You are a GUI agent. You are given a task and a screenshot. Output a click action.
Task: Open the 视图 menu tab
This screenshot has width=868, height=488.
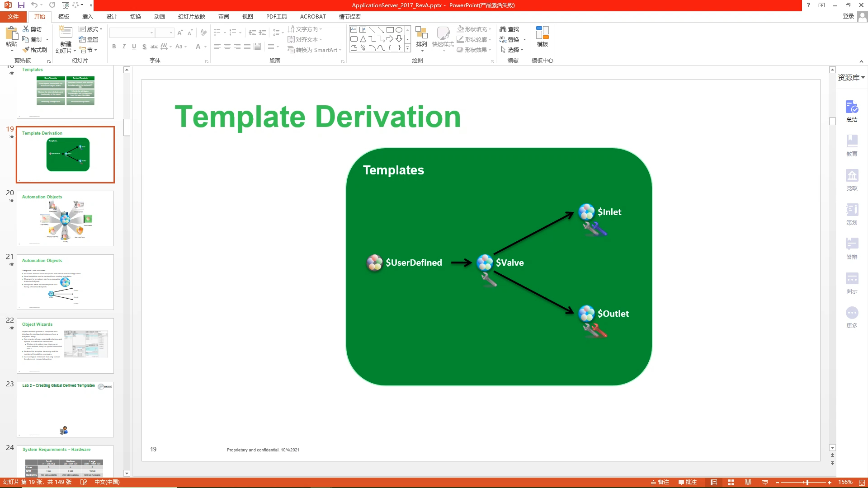coord(247,16)
